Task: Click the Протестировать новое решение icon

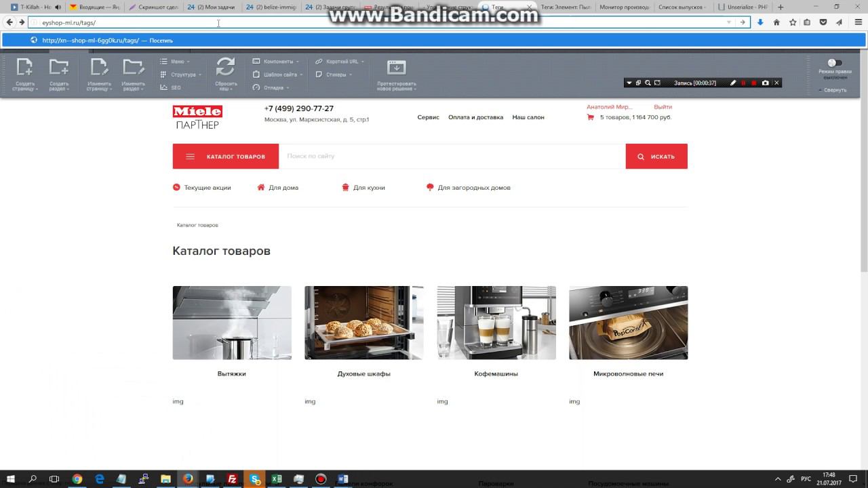Action: (x=396, y=67)
